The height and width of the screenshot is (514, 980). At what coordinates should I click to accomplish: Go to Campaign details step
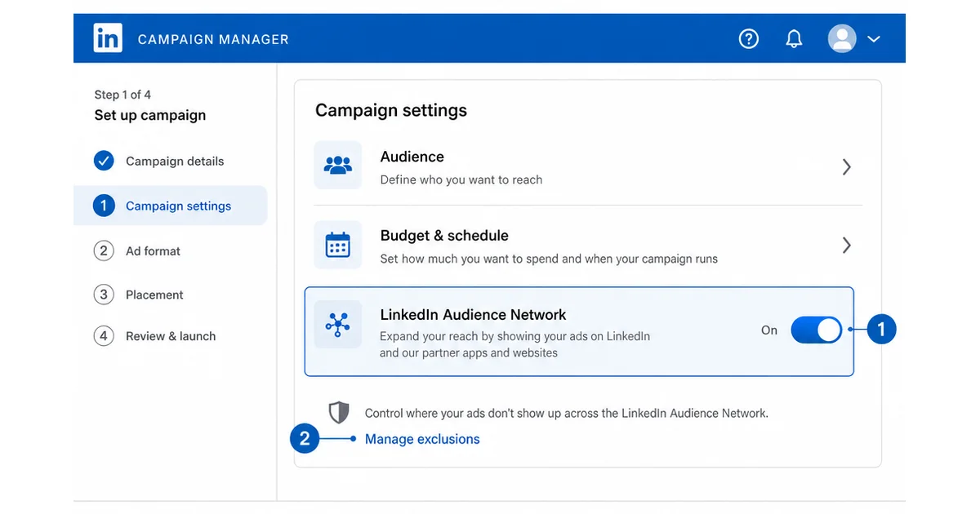click(x=175, y=162)
